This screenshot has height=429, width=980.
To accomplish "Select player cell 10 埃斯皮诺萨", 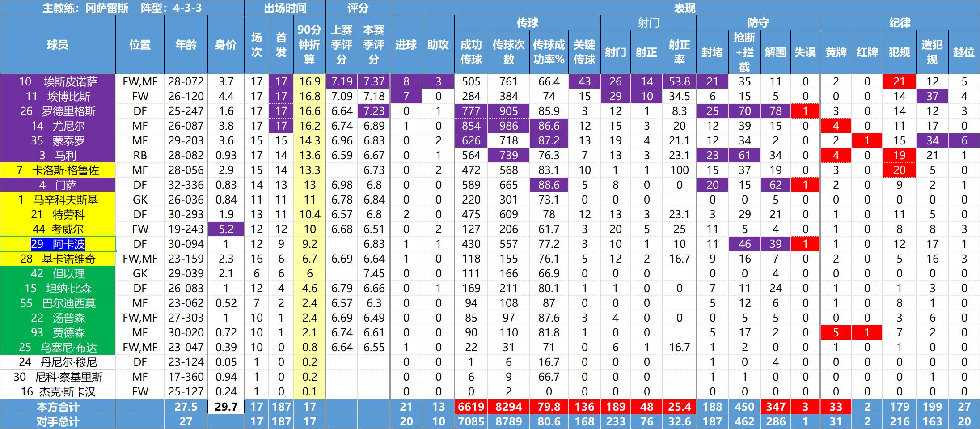I will tap(58, 81).
